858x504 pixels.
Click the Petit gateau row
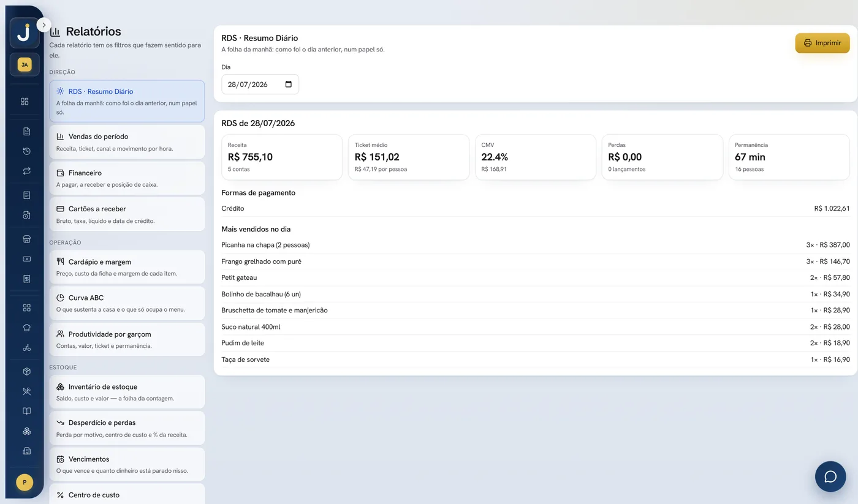click(x=536, y=277)
